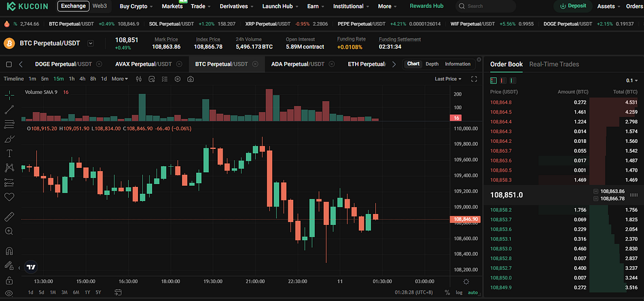Select the crosshair cursor tool
The height and width of the screenshot is (301, 644).
coord(9,95)
